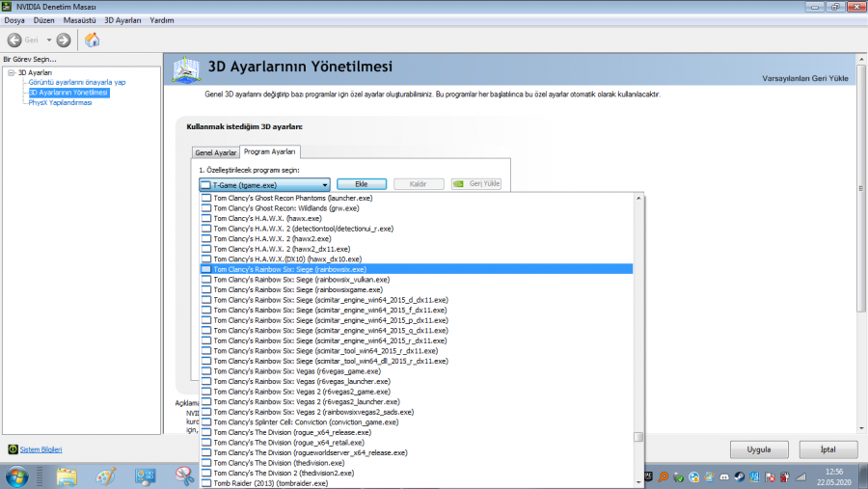This screenshot has height=489, width=868.
Task: Select Görüntü ayarlarını önayarla yap tree item
Action: tap(77, 82)
